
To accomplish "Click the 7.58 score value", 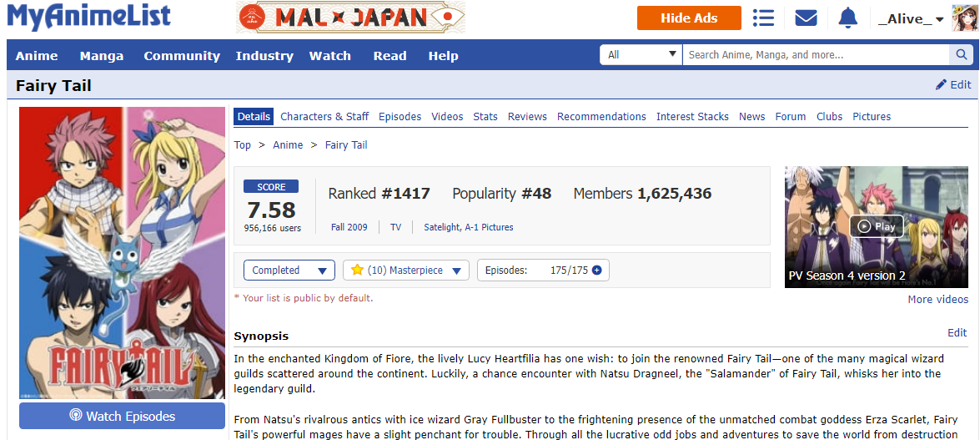I will 271,210.
